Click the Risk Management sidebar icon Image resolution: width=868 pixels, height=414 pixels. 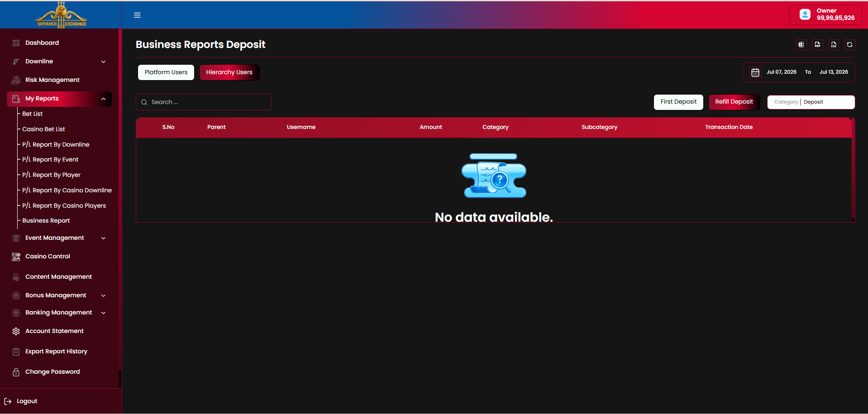click(16, 80)
